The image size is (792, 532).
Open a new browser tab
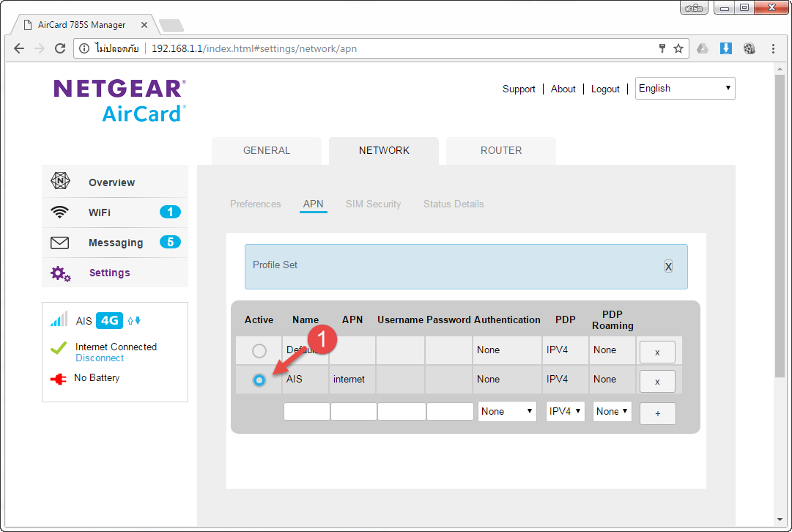171,25
